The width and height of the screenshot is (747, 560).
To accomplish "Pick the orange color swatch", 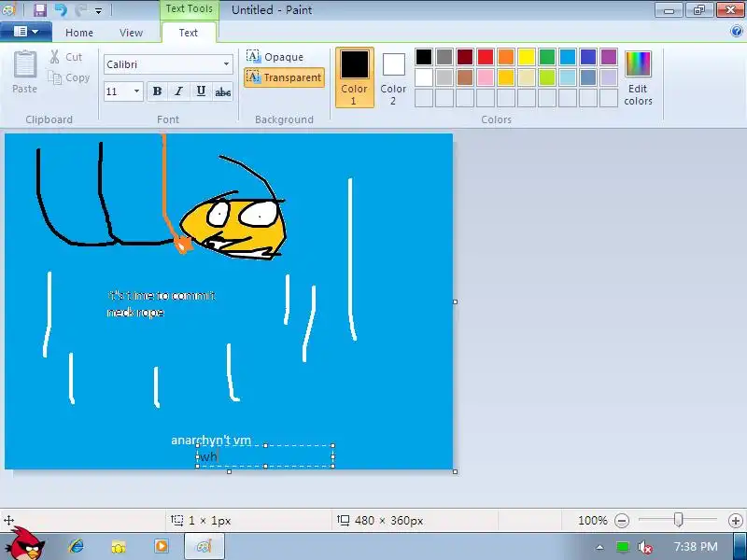I will click(x=505, y=57).
